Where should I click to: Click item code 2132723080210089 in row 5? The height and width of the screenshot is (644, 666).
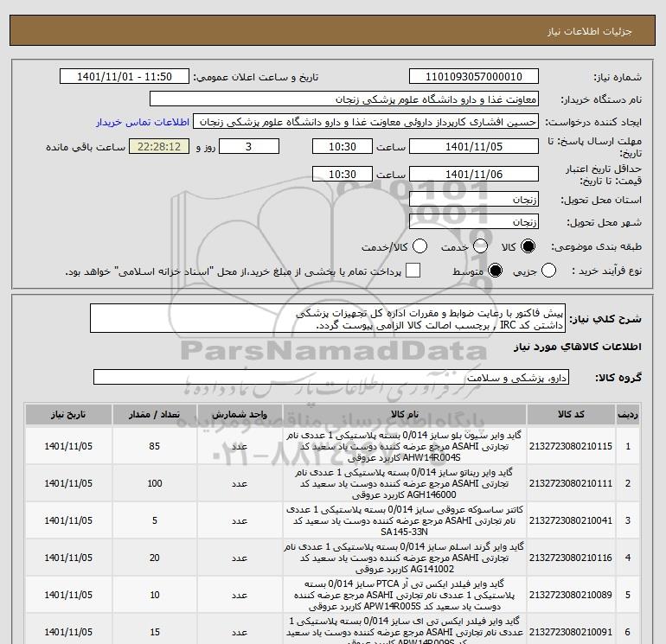point(571,595)
